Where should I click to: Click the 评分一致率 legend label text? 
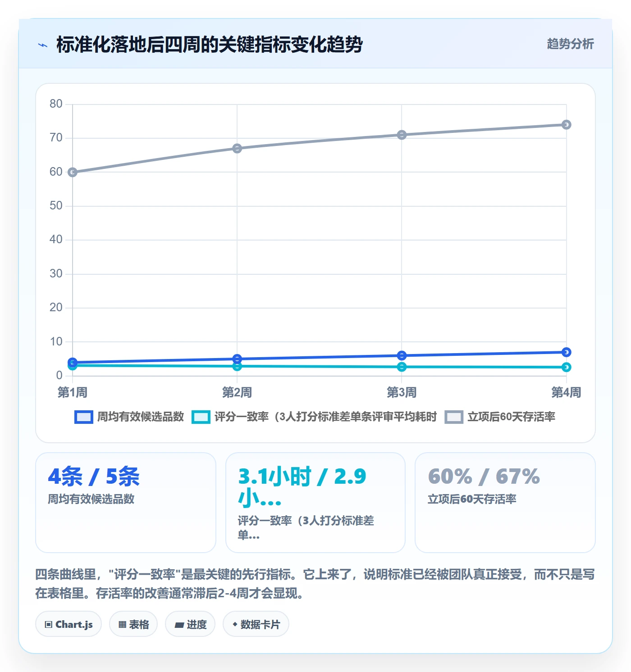325,417
